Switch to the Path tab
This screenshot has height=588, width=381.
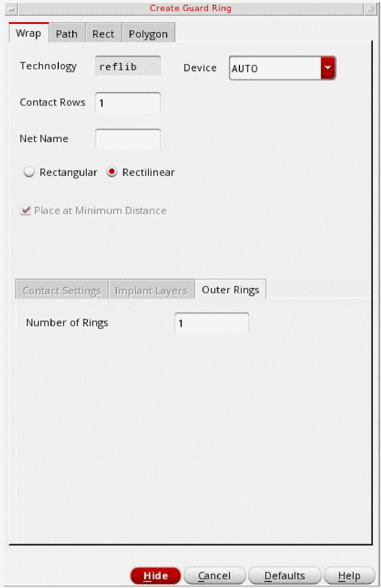click(x=66, y=34)
